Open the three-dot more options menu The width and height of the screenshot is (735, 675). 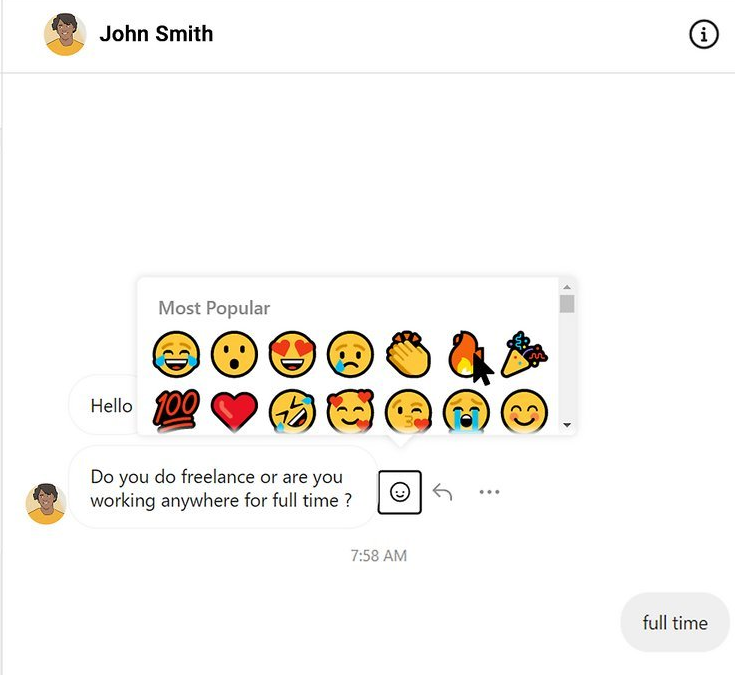[x=489, y=492]
